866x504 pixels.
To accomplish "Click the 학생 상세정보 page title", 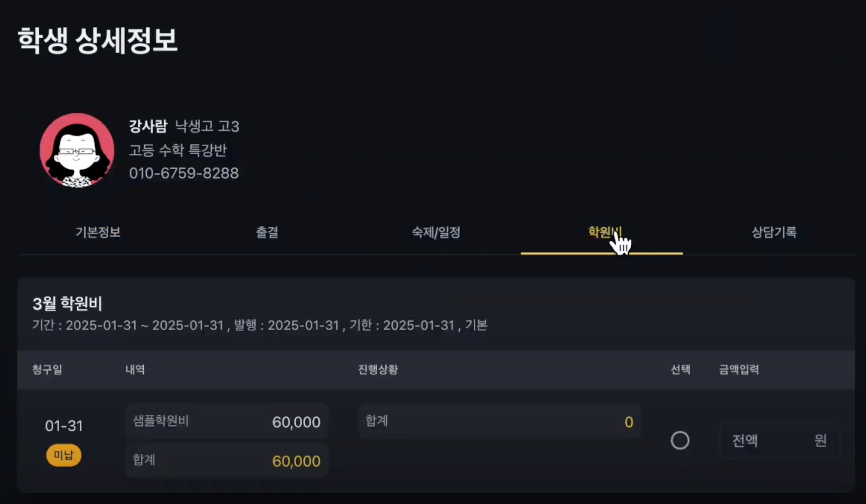I will tap(97, 40).
